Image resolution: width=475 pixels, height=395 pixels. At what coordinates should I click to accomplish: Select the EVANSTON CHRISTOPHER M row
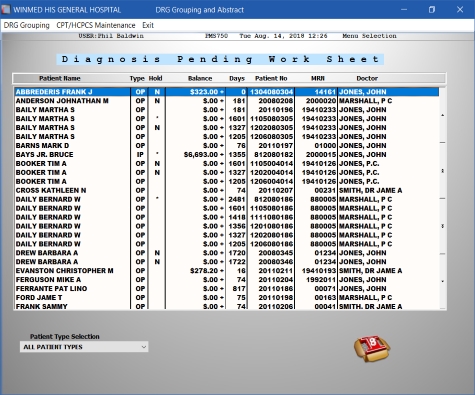click(227, 271)
